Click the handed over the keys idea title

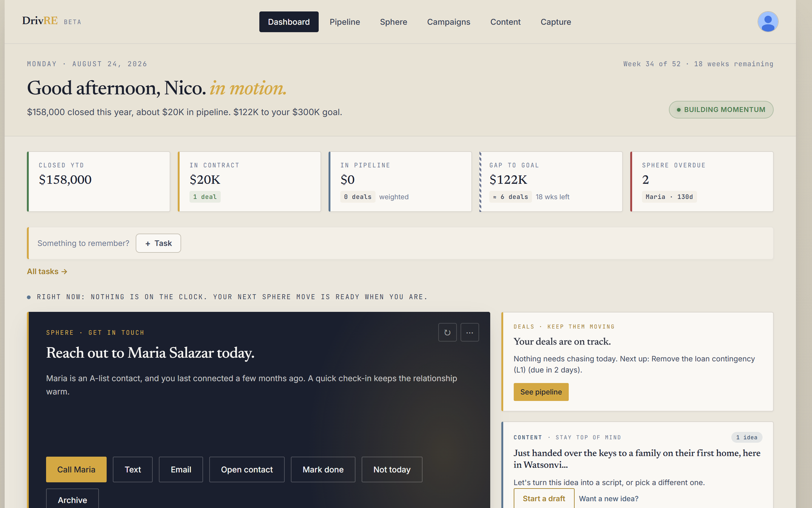637,459
